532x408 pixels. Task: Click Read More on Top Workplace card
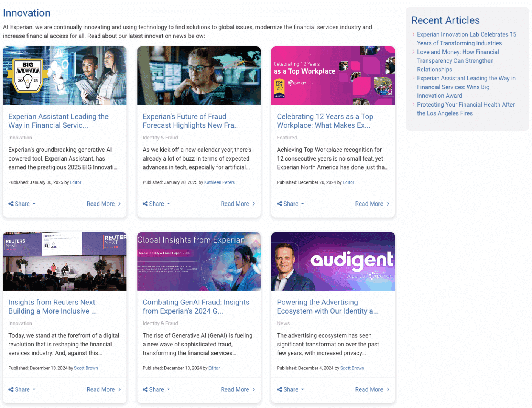pyautogui.click(x=372, y=204)
